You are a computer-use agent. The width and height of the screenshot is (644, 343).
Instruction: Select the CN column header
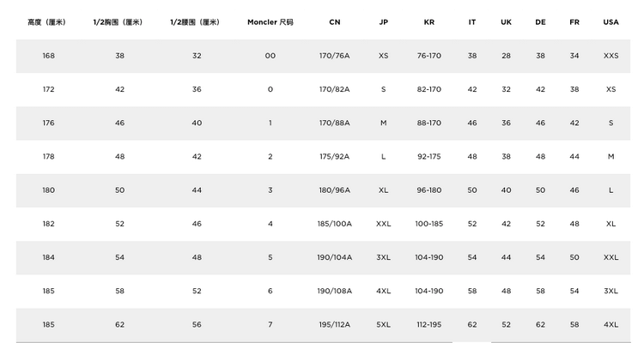click(335, 22)
